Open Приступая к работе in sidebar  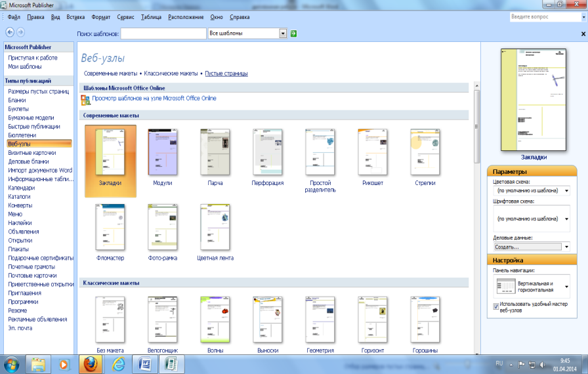point(33,58)
